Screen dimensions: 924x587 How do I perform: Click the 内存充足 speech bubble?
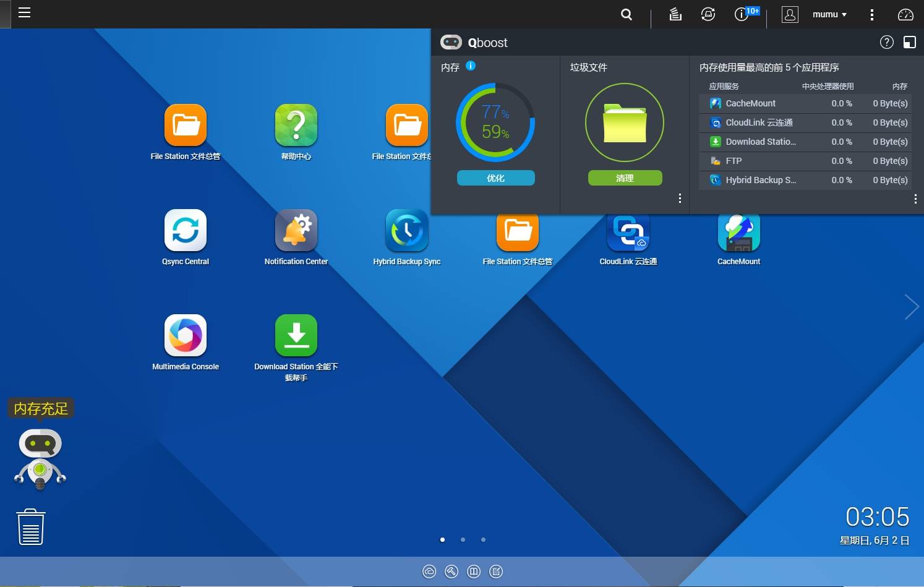[41, 409]
